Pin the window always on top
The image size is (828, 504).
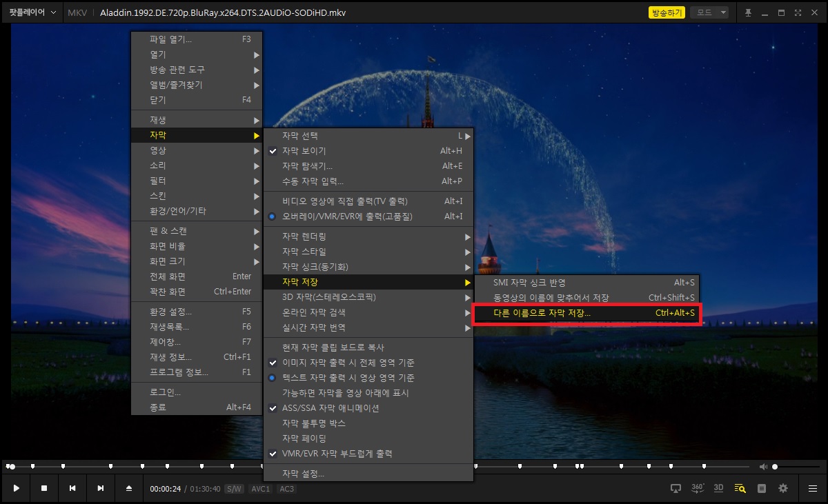click(748, 12)
